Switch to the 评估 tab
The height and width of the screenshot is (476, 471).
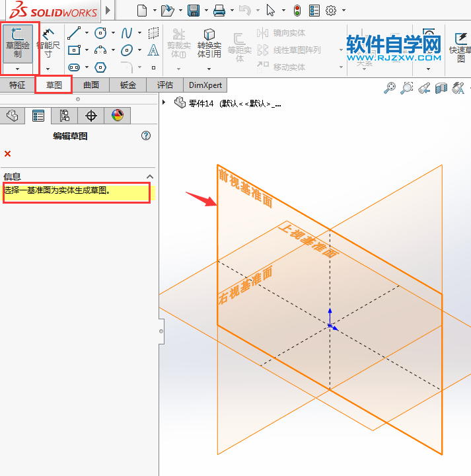[x=165, y=85]
